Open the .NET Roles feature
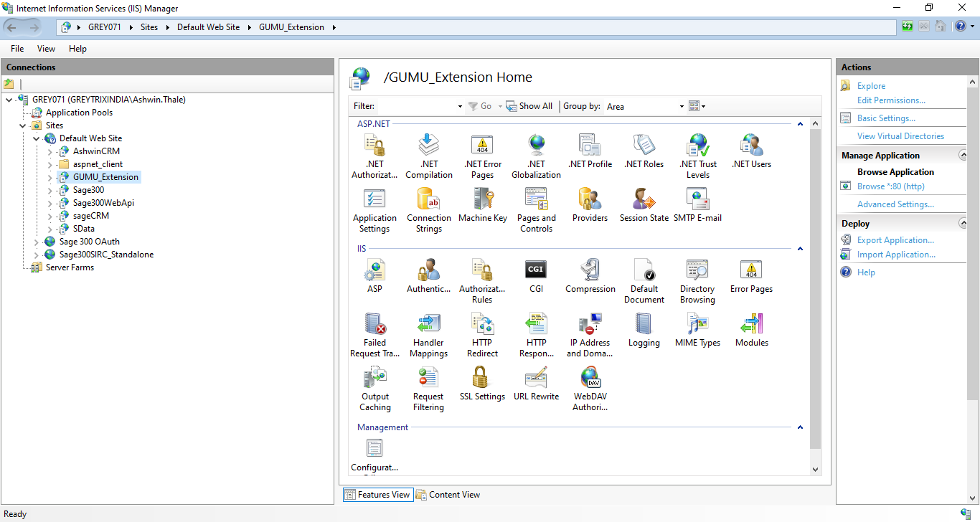Screen dimensions: 980x522 coord(644,151)
